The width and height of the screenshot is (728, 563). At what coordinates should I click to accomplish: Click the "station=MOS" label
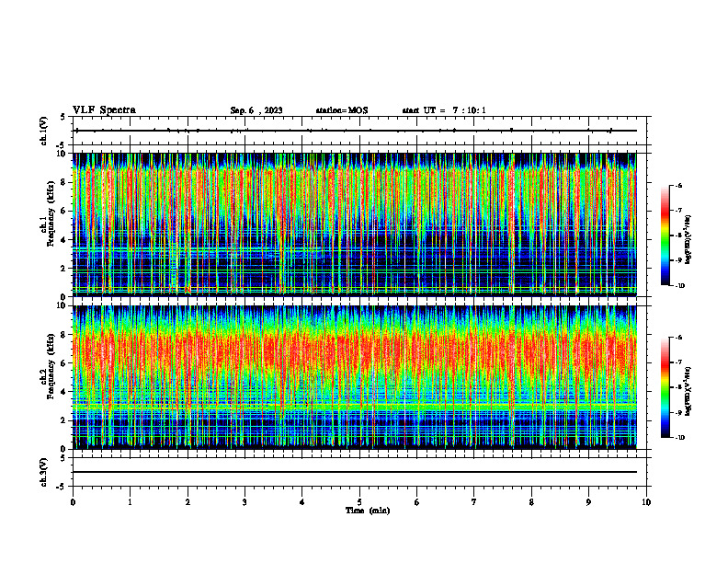(342, 110)
